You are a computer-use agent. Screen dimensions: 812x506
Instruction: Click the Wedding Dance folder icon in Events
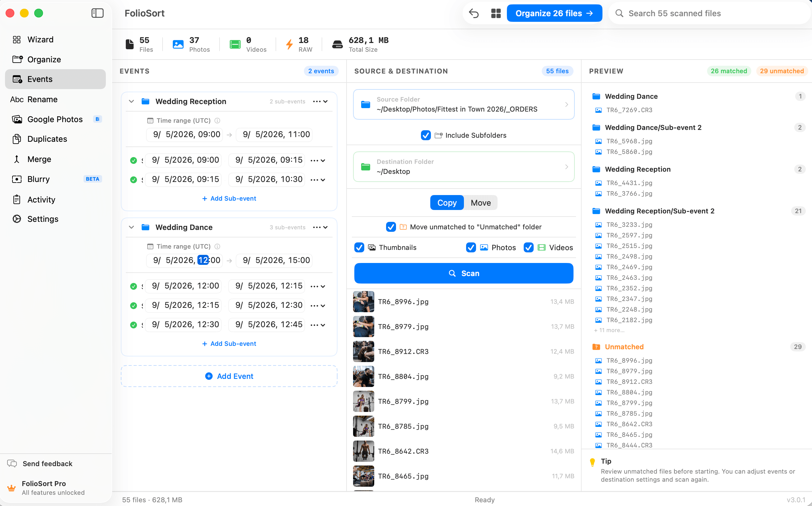[145, 227]
